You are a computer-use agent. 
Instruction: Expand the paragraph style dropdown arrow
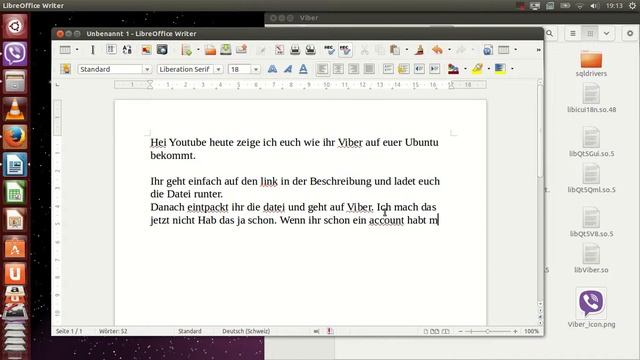point(147,69)
